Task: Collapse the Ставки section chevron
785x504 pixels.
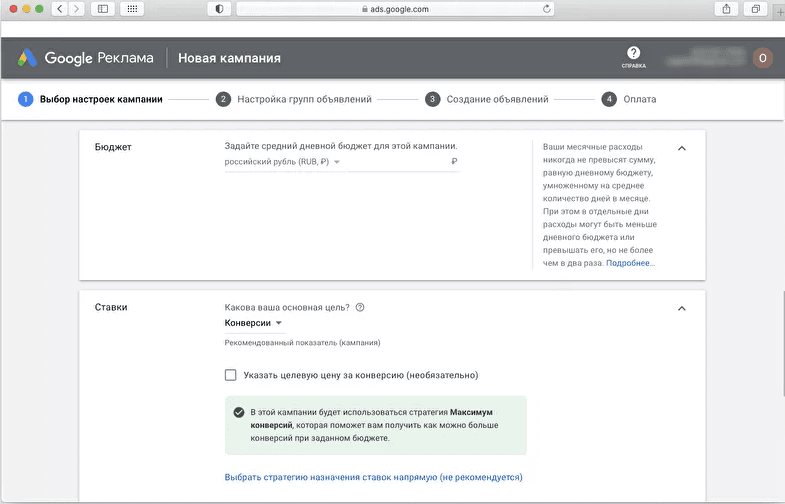Action: click(x=681, y=308)
